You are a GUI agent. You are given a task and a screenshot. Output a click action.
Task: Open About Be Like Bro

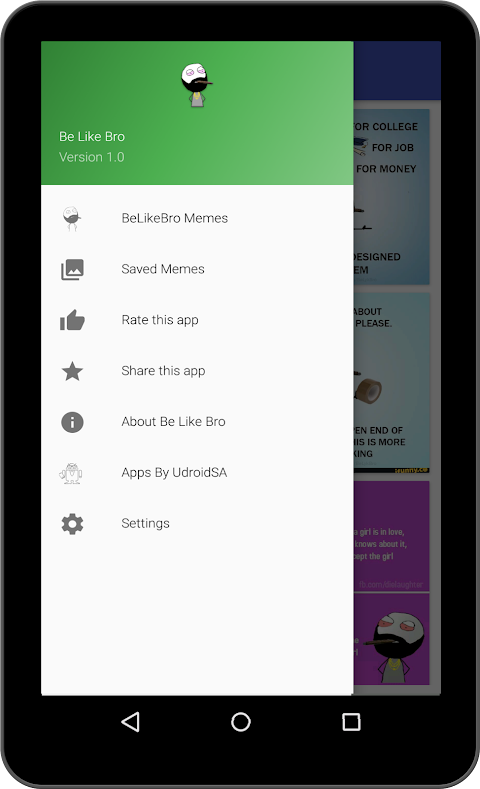click(x=197, y=421)
